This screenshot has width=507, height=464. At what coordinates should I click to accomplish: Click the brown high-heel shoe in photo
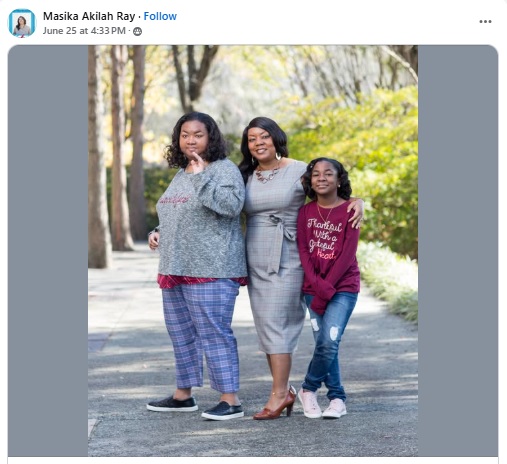(275, 405)
